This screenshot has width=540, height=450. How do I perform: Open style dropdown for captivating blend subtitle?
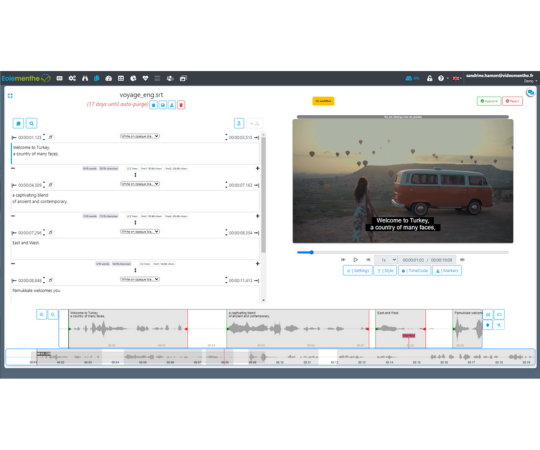[x=140, y=184]
